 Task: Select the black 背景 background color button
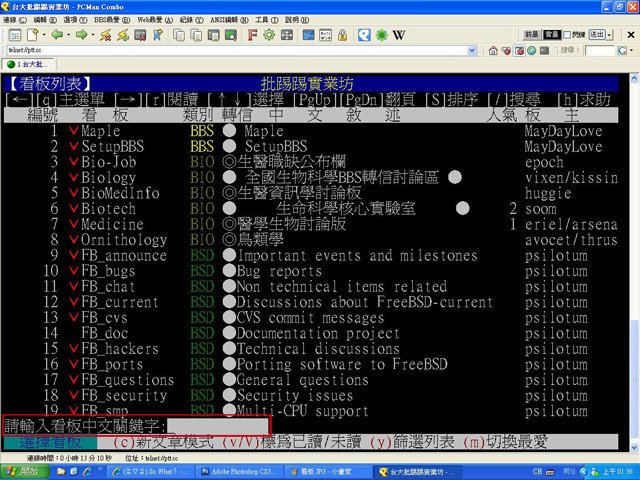tap(552, 35)
